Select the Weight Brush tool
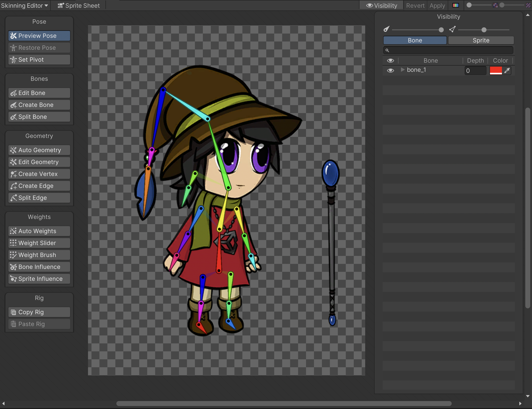This screenshot has width=532, height=409. pyautogui.click(x=37, y=255)
